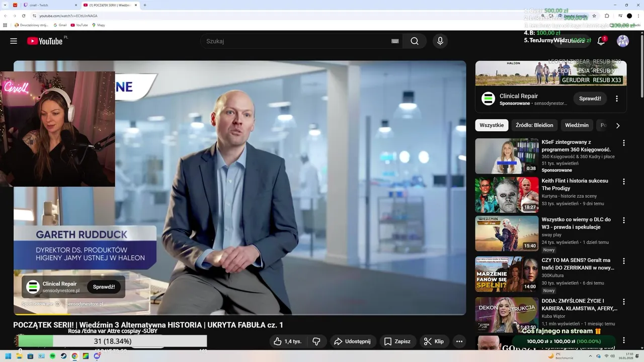Open the tab search dropdown arrow
644x362 pixels.
pyautogui.click(x=5, y=5)
